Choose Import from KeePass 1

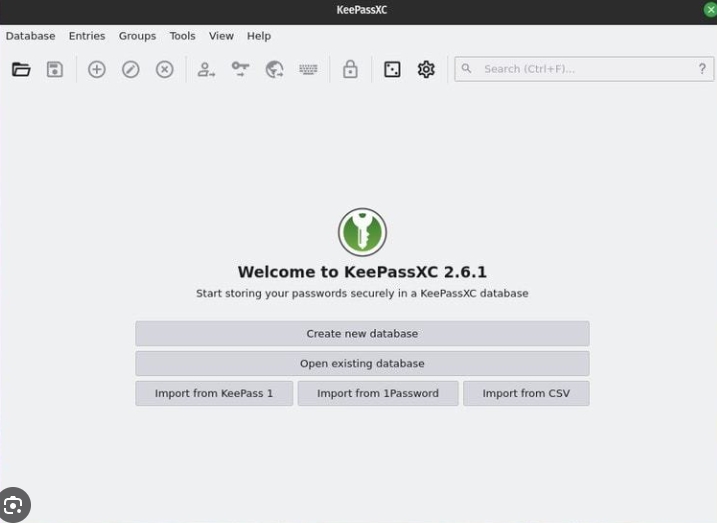(x=214, y=393)
